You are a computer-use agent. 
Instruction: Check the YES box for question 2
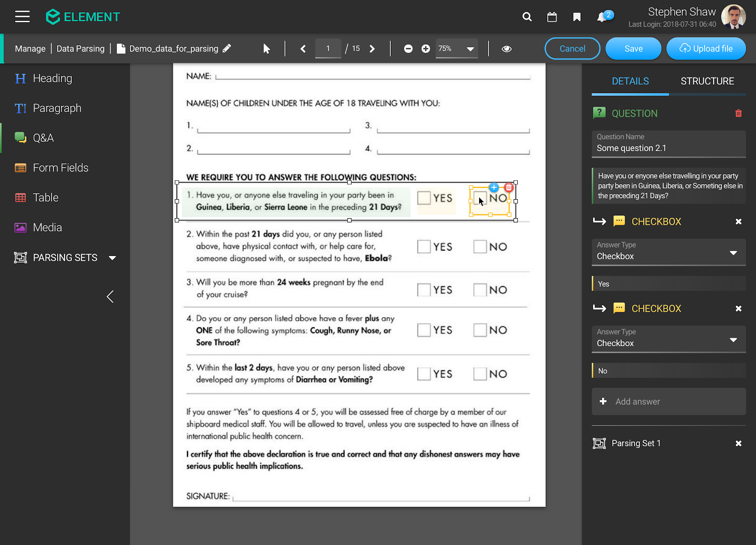click(x=424, y=247)
